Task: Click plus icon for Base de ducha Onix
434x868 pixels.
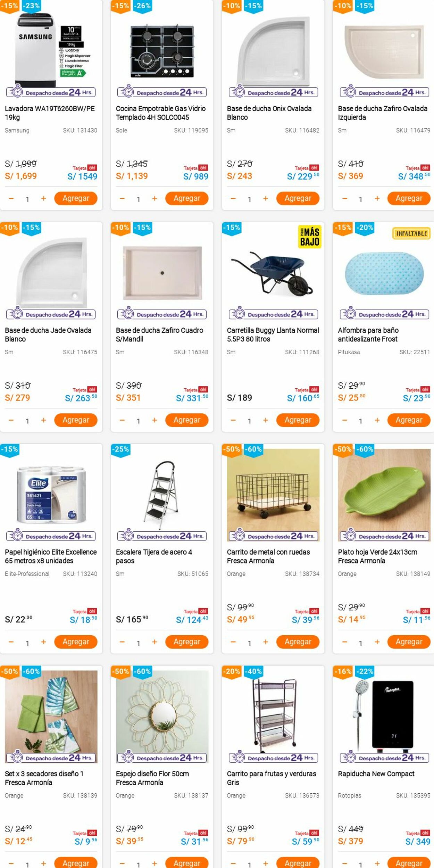Action: 266,199
